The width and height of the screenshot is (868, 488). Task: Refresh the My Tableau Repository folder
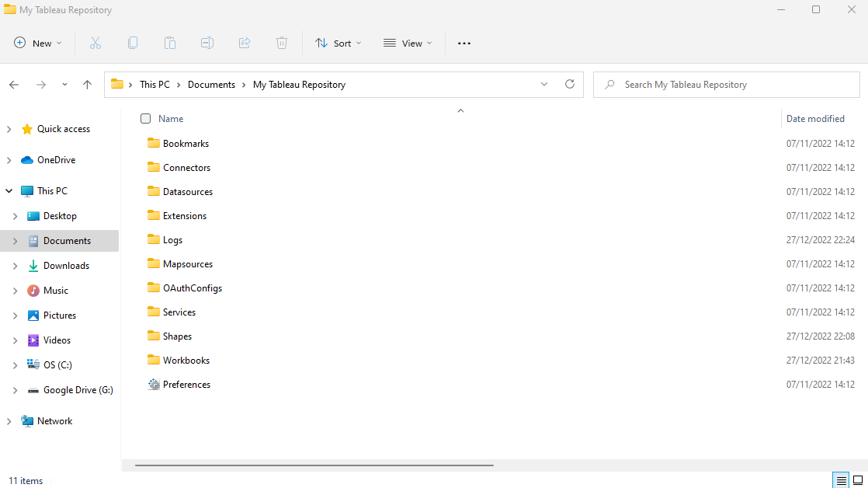570,84
